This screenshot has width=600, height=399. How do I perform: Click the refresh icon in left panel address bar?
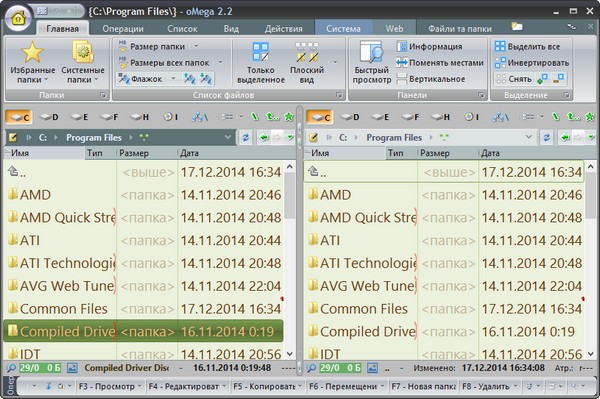pyautogui.click(x=246, y=137)
